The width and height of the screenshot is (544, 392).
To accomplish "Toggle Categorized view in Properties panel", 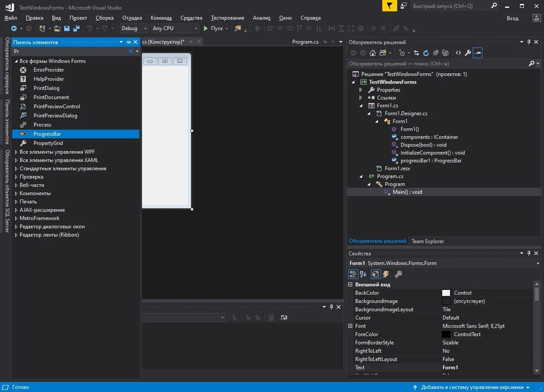I will pos(353,274).
